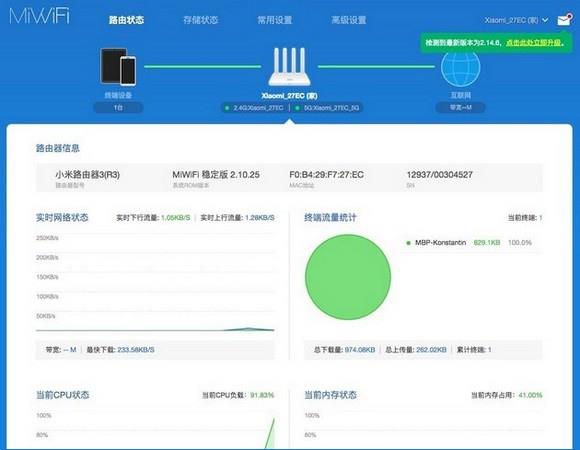Screen dimensions: 580x450
Task: Click the 100.0% share value
Action: click(520, 243)
